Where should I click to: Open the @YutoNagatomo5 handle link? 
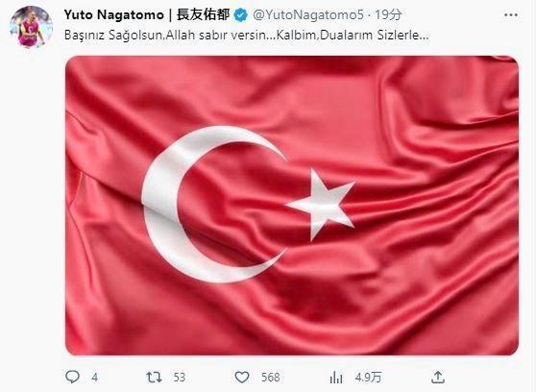pyautogui.click(x=308, y=15)
